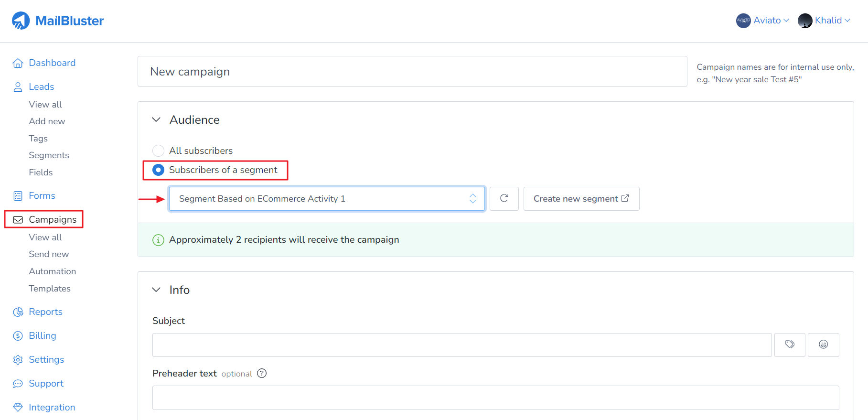The height and width of the screenshot is (420, 868).
Task: Open Integration page
Action: click(x=52, y=408)
